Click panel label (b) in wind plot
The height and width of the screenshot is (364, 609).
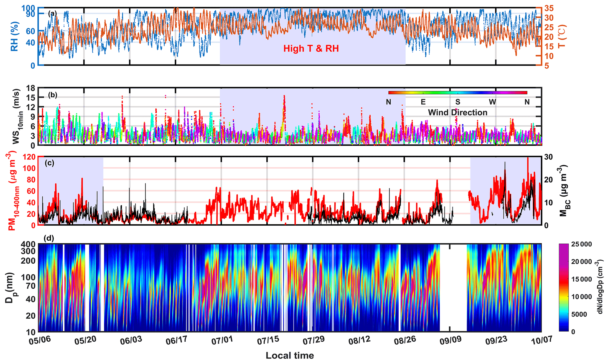tap(52, 95)
